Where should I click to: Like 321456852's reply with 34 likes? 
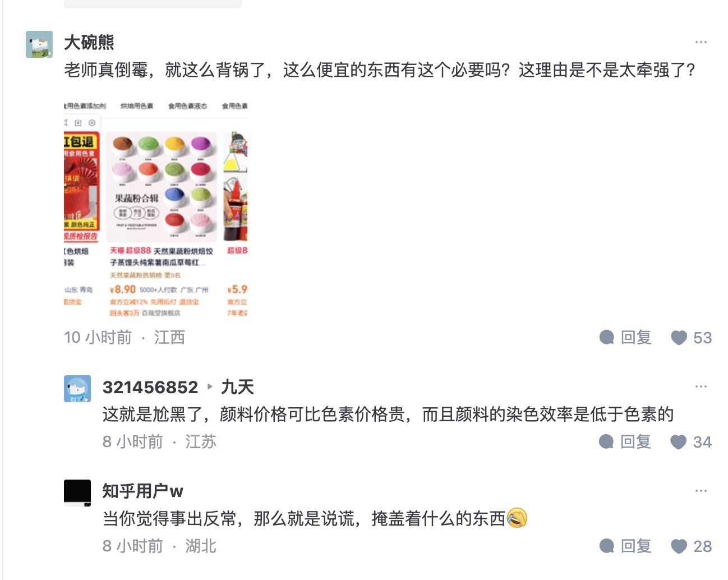click(691, 442)
